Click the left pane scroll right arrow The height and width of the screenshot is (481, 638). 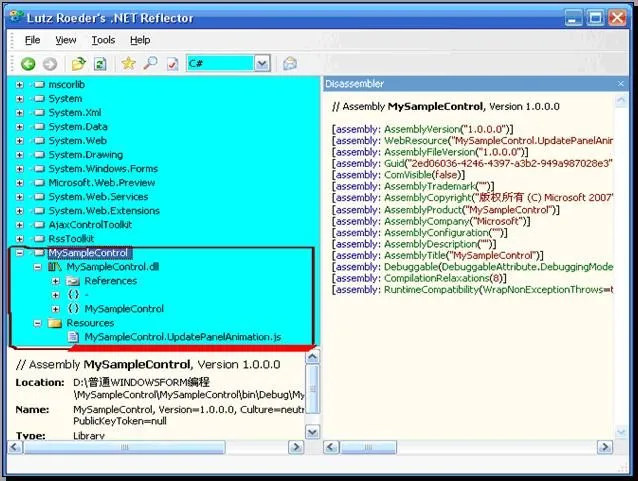click(x=296, y=447)
